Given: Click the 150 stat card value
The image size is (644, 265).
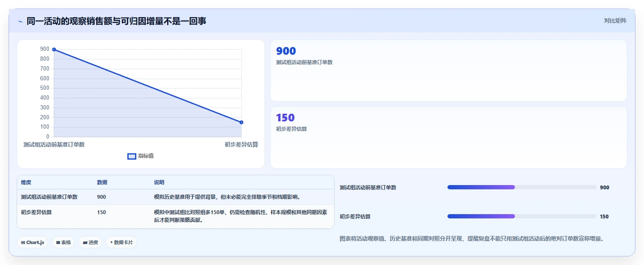Looking at the screenshot, I should click(x=285, y=118).
